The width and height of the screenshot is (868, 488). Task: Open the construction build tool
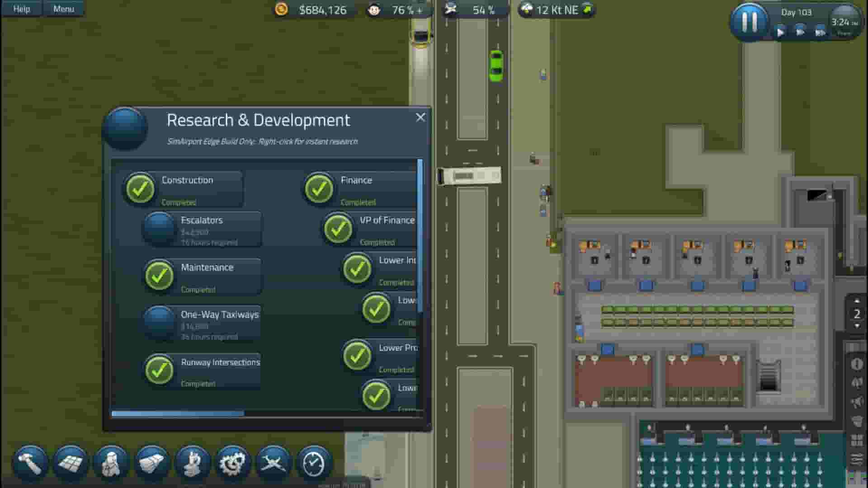click(30, 463)
